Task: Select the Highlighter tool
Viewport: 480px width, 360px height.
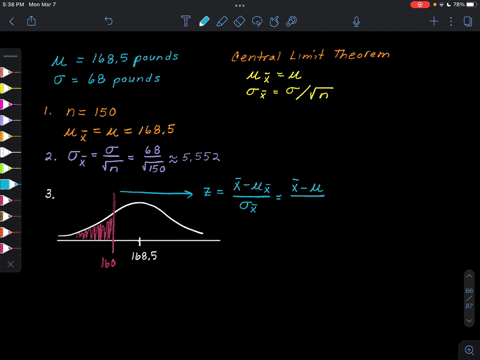Action: click(x=222, y=22)
